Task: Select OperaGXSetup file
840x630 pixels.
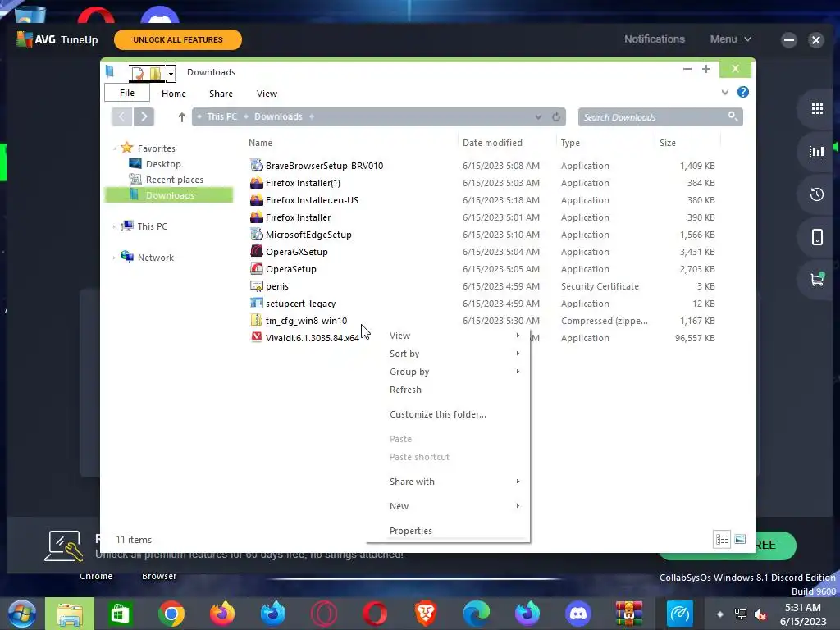Action: click(296, 252)
